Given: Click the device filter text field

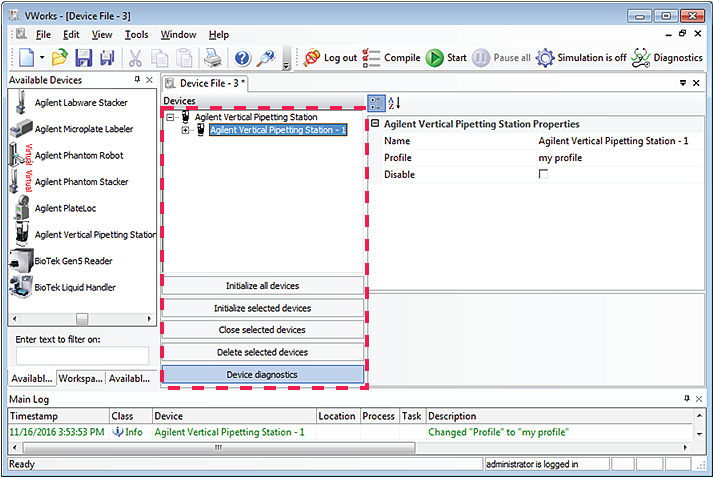Looking at the screenshot, I should pyautogui.click(x=82, y=356).
